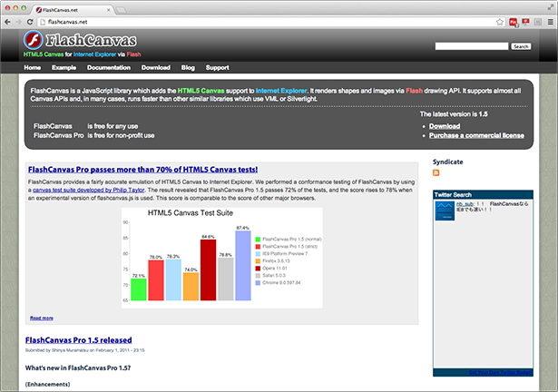Click the FlashCanvas wordmark in header
Image resolution: width=558 pixels, height=392 pixels.
91,40
